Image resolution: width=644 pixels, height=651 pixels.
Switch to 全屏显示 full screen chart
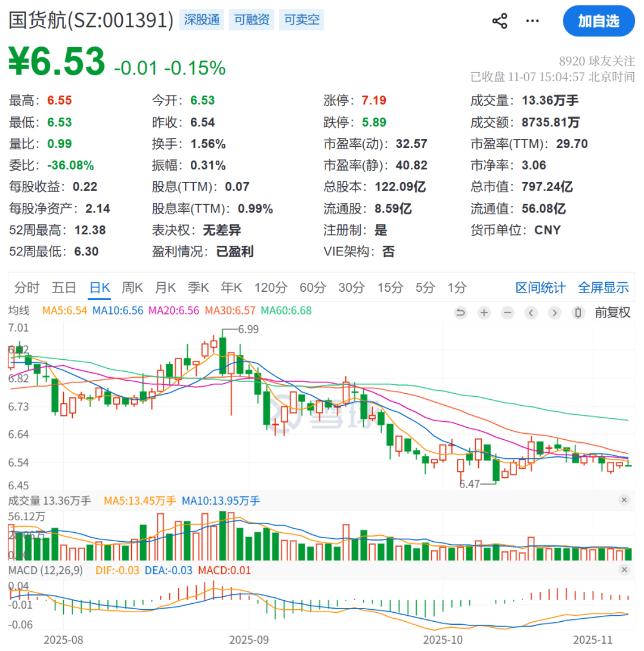(x=603, y=287)
